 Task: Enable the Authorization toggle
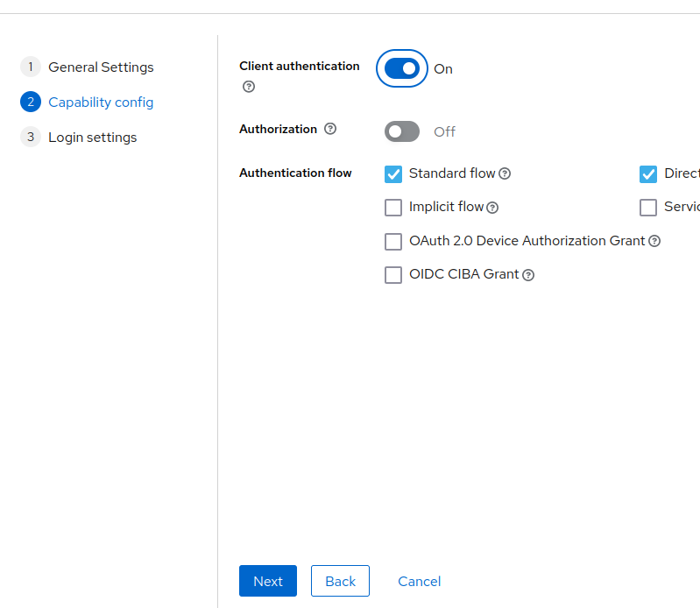pyautogui.click(x=402, y=131)
